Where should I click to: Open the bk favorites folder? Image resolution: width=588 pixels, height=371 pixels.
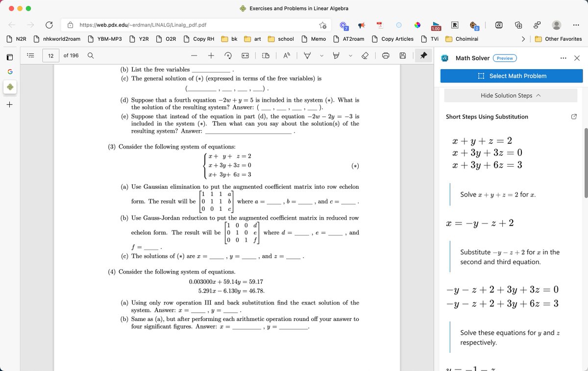[229, 39]
